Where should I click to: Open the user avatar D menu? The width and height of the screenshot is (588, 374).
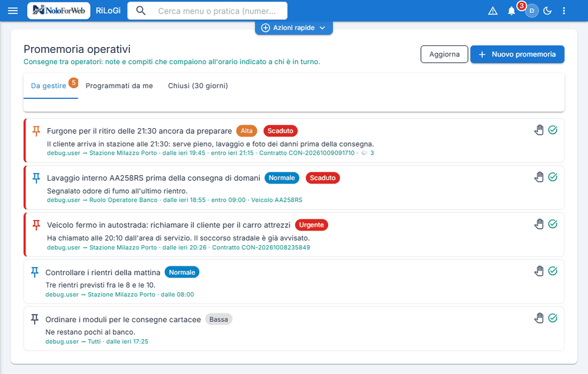pos(532,11)
